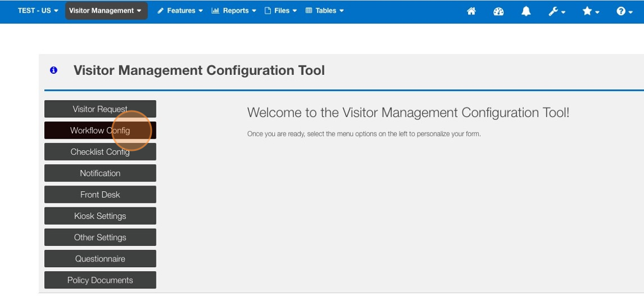This screenshot has height=296, width=644.
Task: Open the Front Desk configuration
Action: [100, 195]
